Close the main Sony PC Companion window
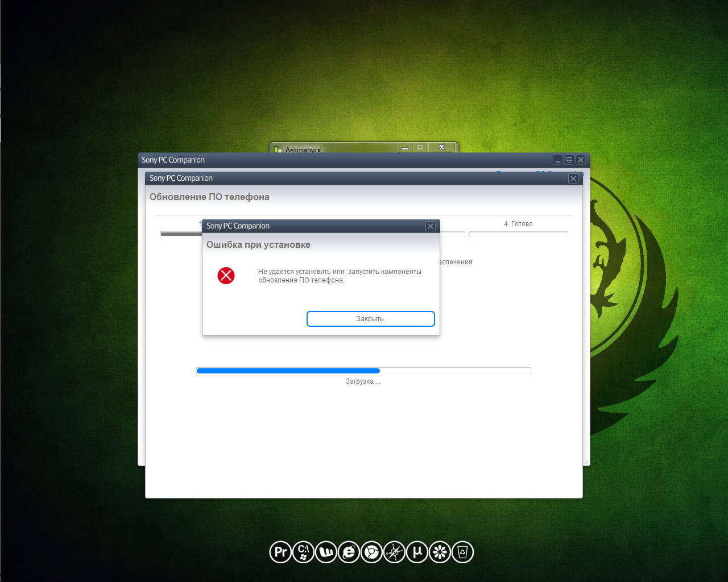728x582 pixels. [581, 160]
